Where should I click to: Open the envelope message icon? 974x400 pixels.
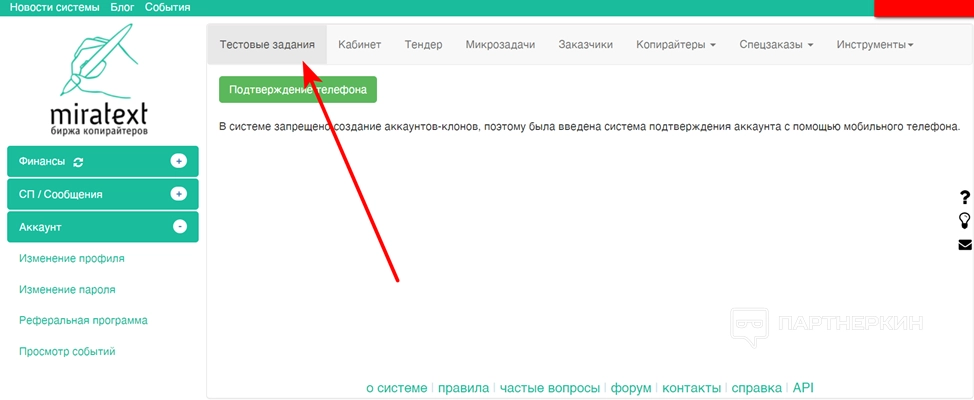965,244
